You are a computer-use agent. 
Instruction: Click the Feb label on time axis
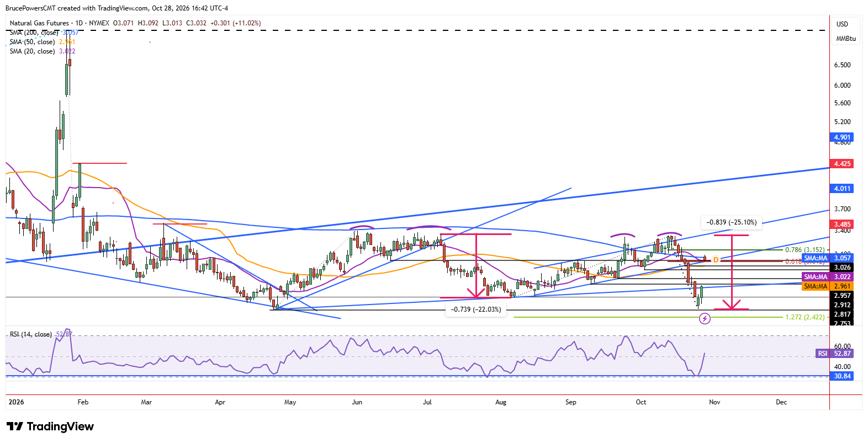83,402
